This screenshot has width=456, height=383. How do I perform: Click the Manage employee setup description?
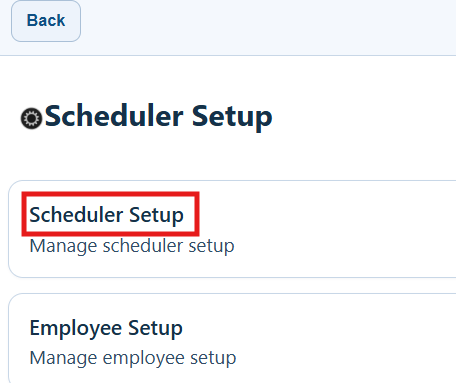click(x=133, y=358)
